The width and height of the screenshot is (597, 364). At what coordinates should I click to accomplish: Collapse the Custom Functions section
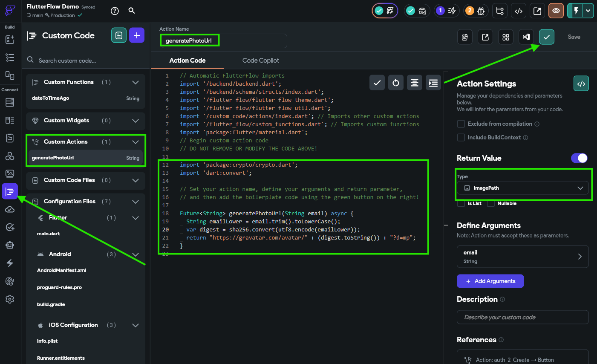tap(136, 82)
